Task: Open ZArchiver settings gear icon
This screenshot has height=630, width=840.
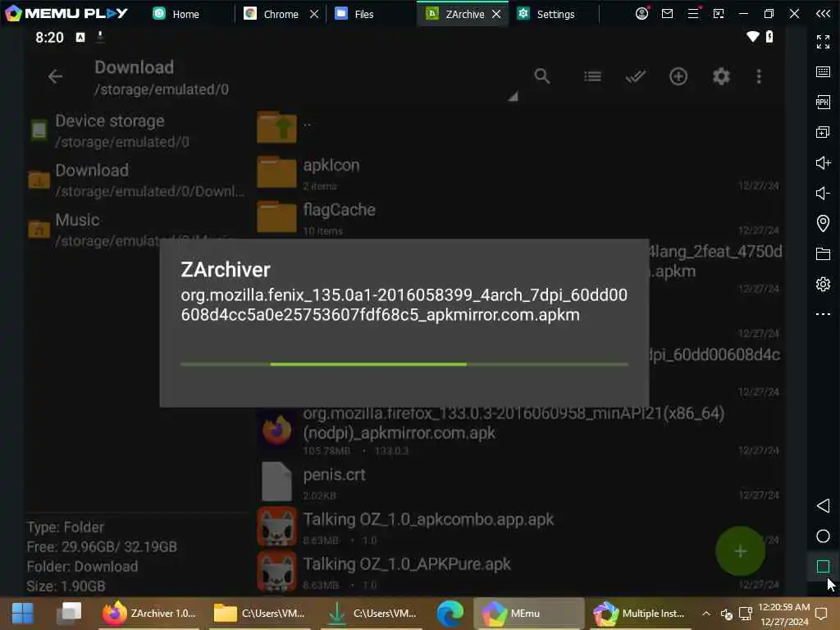Action: (x=721, y=76)
